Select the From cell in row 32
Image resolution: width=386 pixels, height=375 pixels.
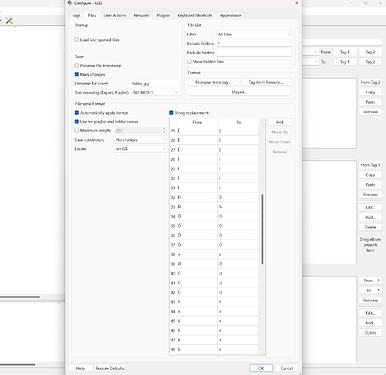click(197, 197)
